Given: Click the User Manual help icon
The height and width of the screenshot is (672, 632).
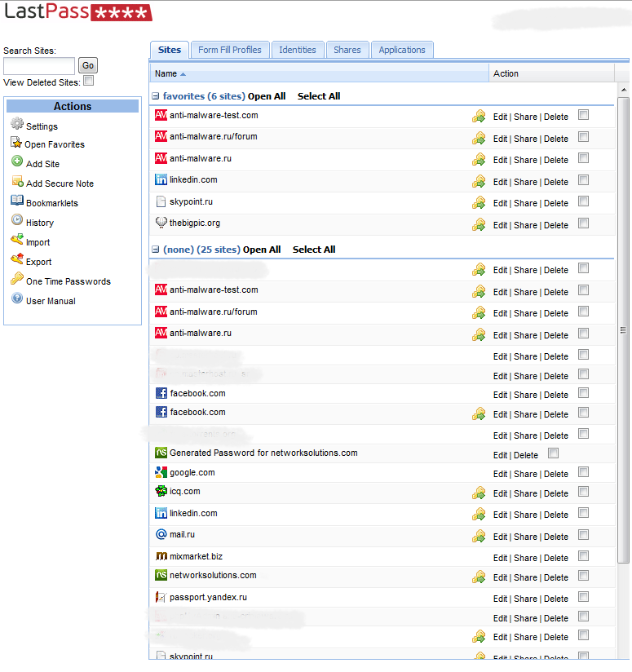Looking at the screenshot, I should pos(17,298).
